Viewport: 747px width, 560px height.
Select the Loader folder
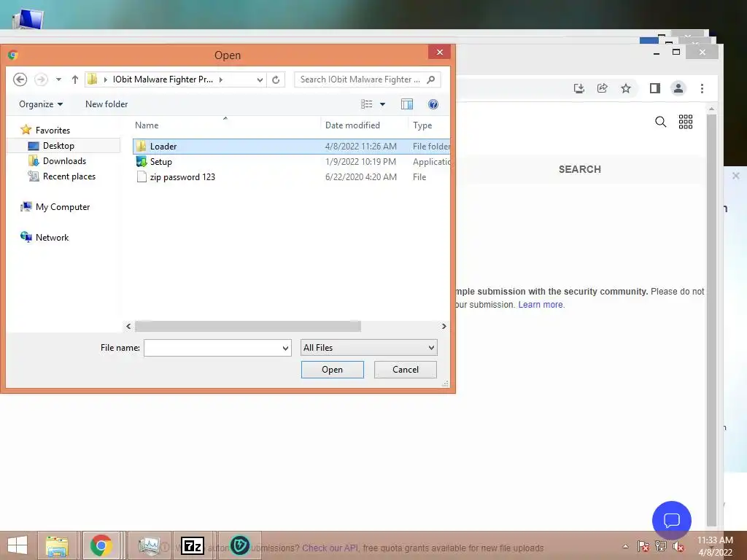(x=291, y=146)
